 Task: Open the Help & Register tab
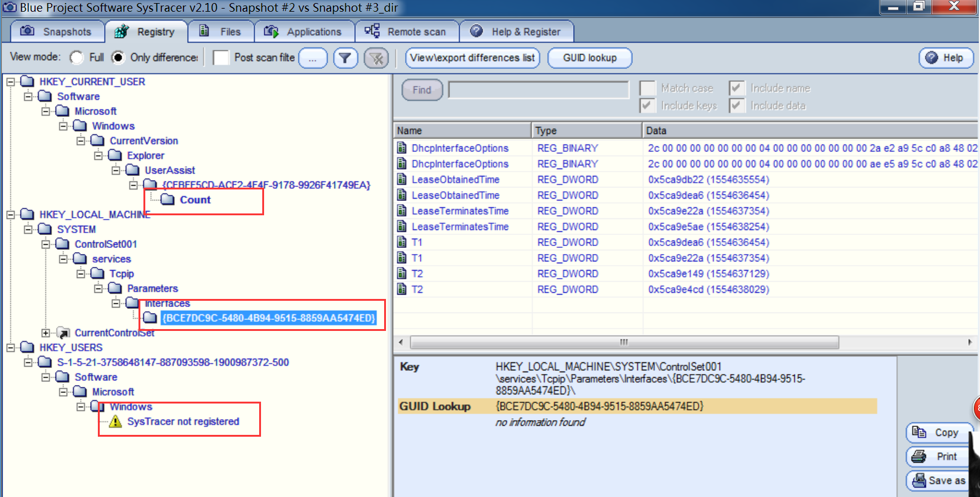click(516, 31)
